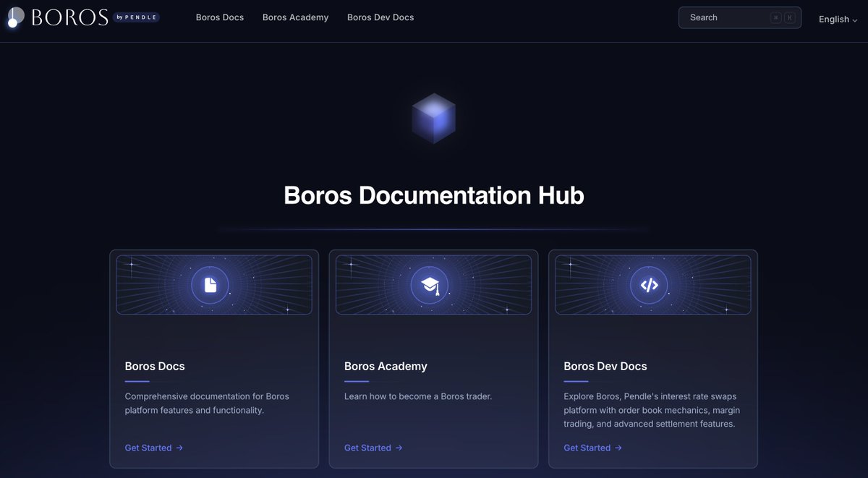This screenshot has height=478, width=868.
Task: Expand the English language dropdown
Action: [838, 20]
